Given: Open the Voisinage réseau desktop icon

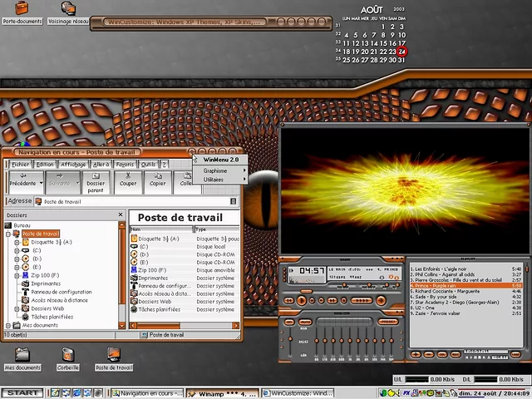Looking at the screenshot, I should tap(68, 9).
